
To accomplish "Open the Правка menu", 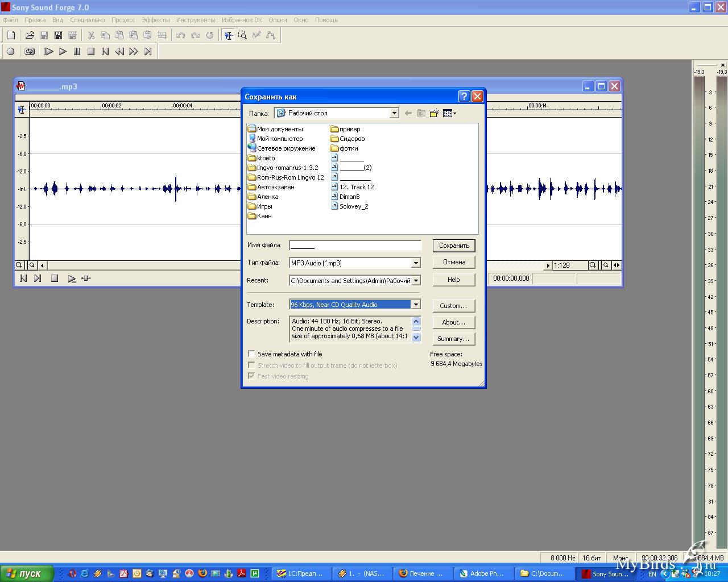I will click(x=35, y=20).
